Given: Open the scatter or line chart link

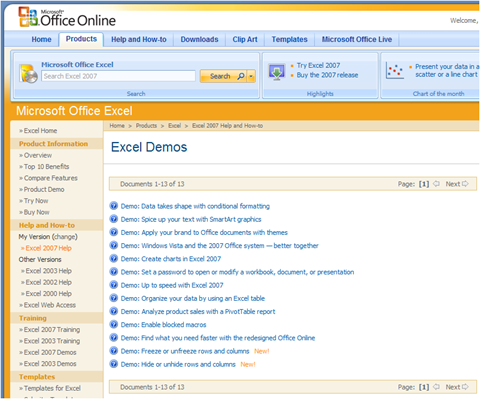Looking at the screenshot, I should pos(447,70).
